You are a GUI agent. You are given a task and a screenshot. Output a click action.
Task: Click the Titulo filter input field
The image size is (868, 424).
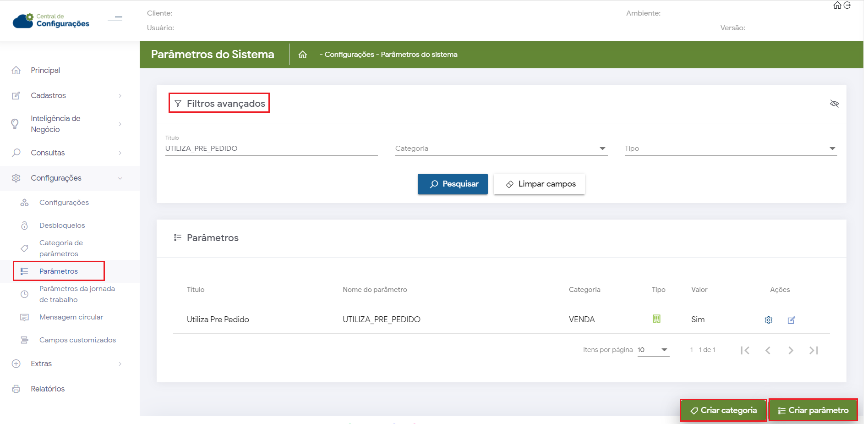[271, 149]
